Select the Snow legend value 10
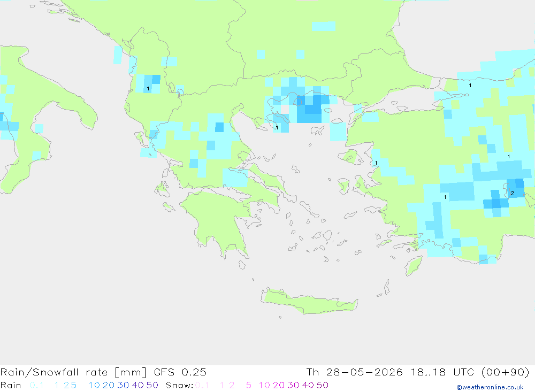 click(264, 385)
